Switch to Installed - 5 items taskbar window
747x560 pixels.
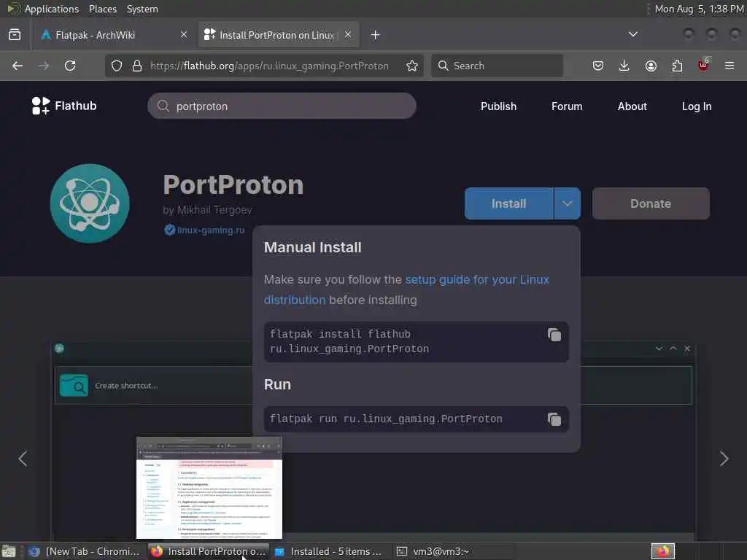pyautogui.click(x=331, y=551)
